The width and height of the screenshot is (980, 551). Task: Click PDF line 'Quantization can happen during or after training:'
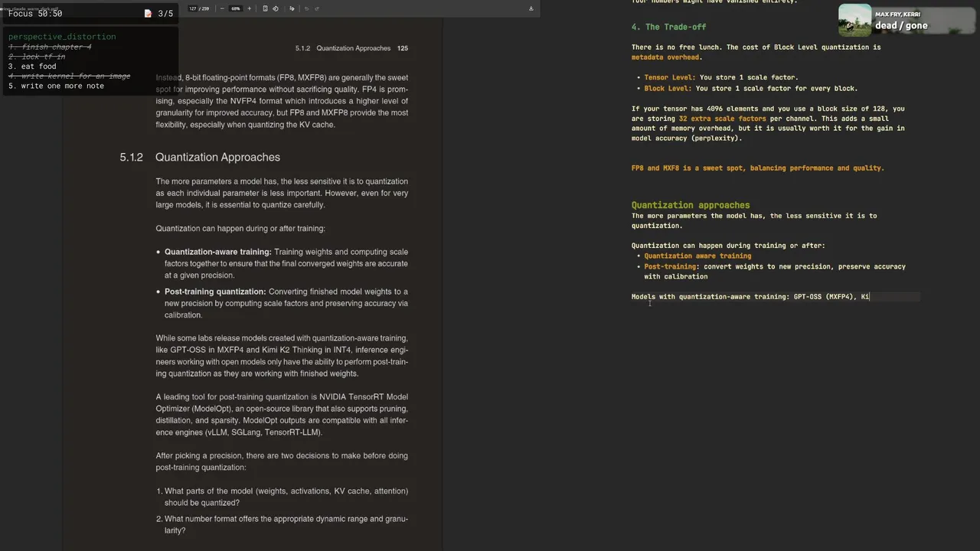[240, 228]
